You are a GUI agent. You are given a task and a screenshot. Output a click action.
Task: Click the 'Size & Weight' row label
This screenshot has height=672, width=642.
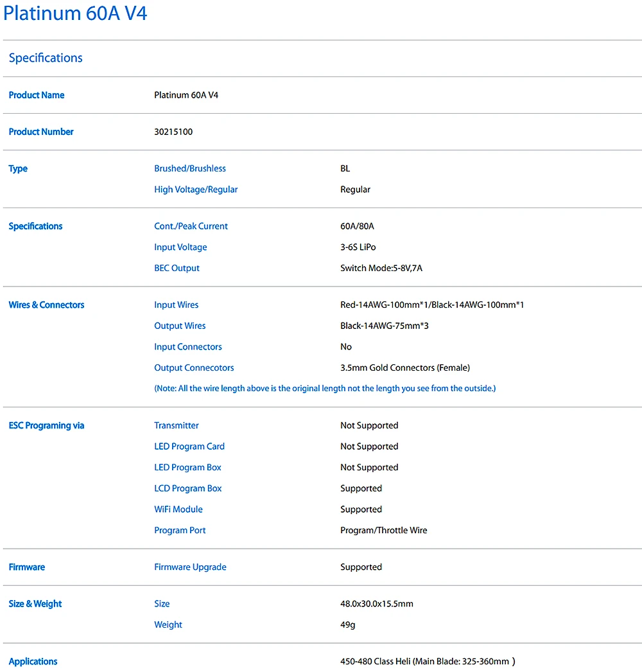click(x=35, y=604)
